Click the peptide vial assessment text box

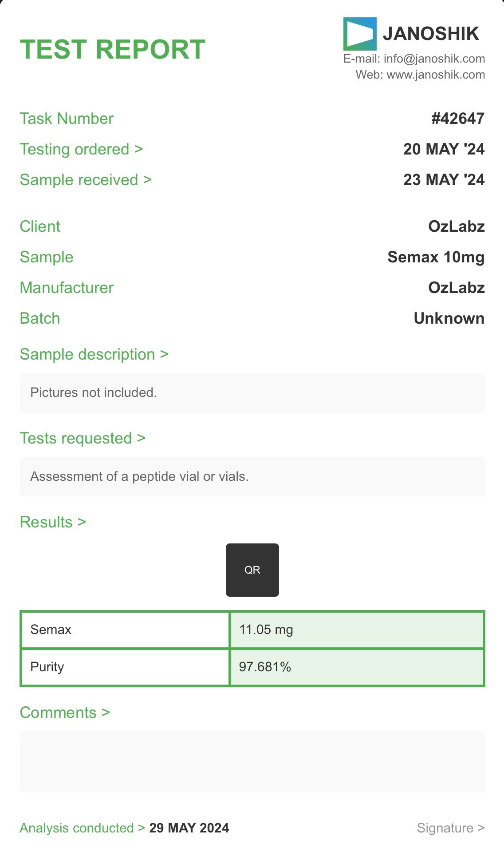tap(252, 477)
